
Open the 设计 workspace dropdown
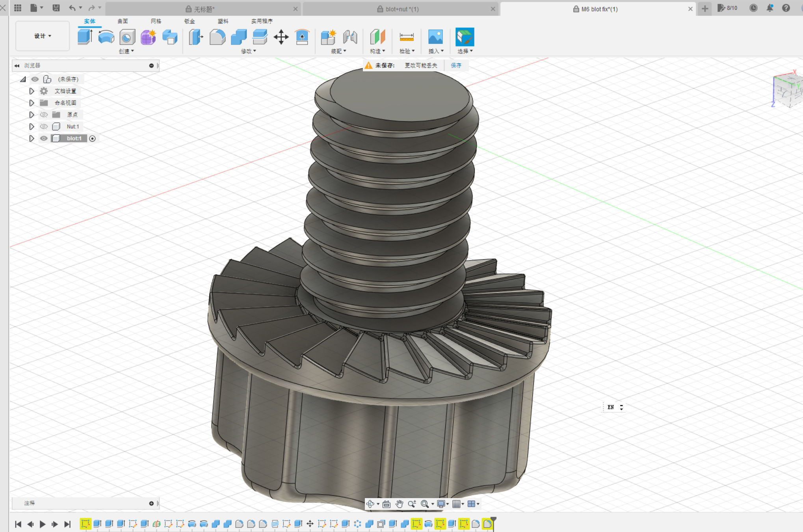43,36
